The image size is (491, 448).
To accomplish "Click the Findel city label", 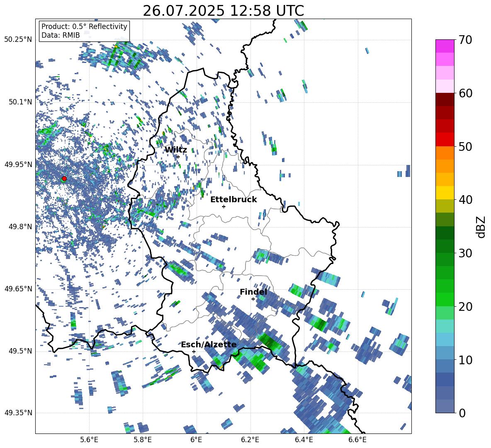I will click(x=253, y=292).
